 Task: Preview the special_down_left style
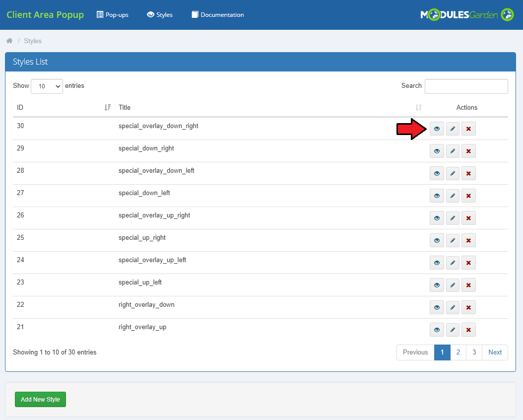[x=437, y=196]
